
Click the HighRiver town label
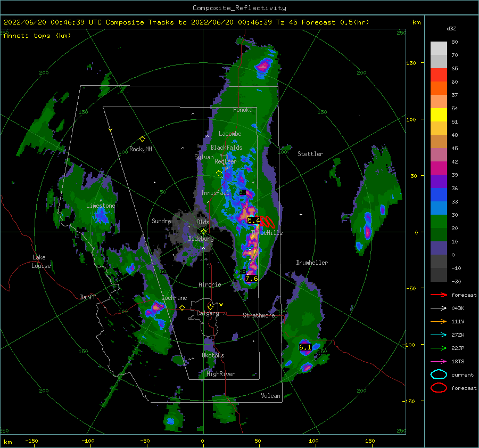click(x=221, y=374)
